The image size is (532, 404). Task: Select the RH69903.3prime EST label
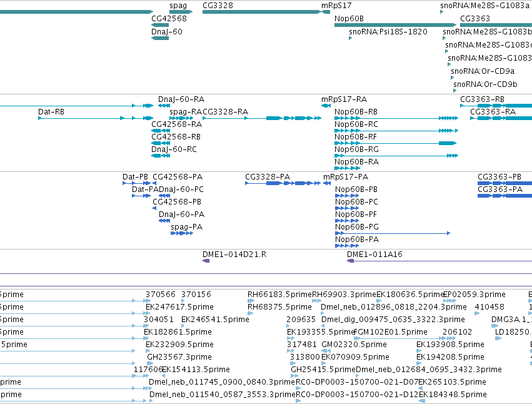pyautogui.click(x=344, y=295)
